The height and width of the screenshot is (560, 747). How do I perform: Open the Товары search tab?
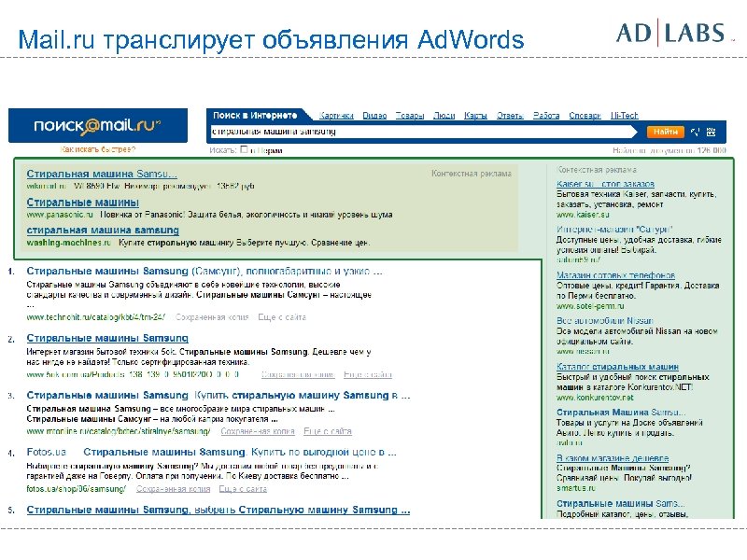[410, 115]
